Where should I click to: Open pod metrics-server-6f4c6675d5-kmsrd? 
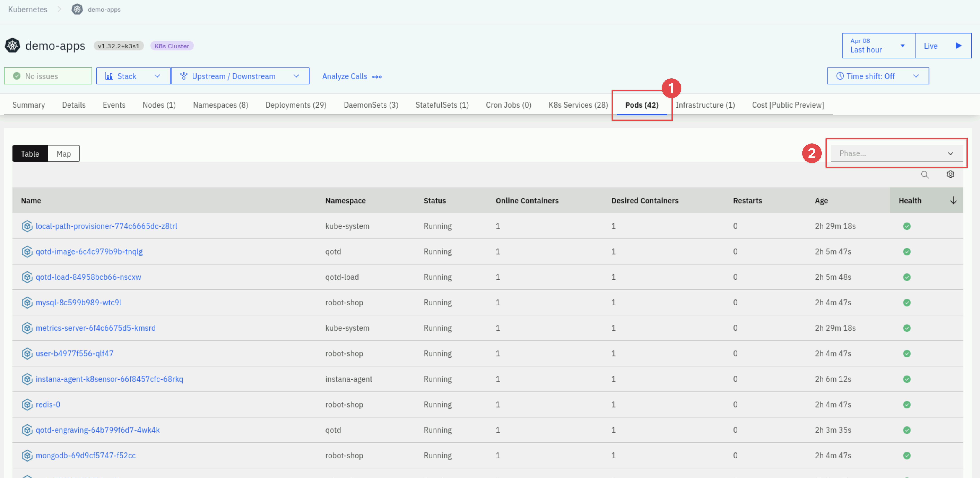click(96, 328)
